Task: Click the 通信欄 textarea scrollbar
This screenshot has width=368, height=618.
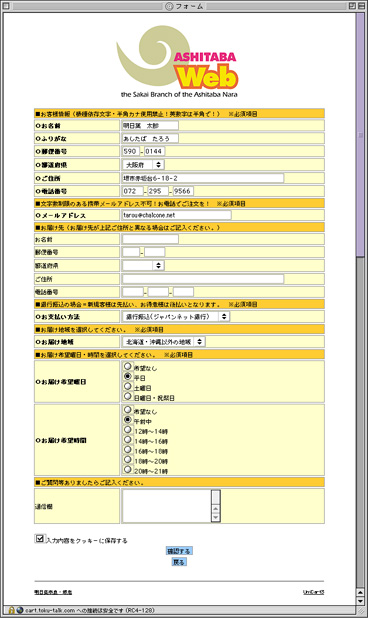Action: pyautogui.click(x=216, y=506)
